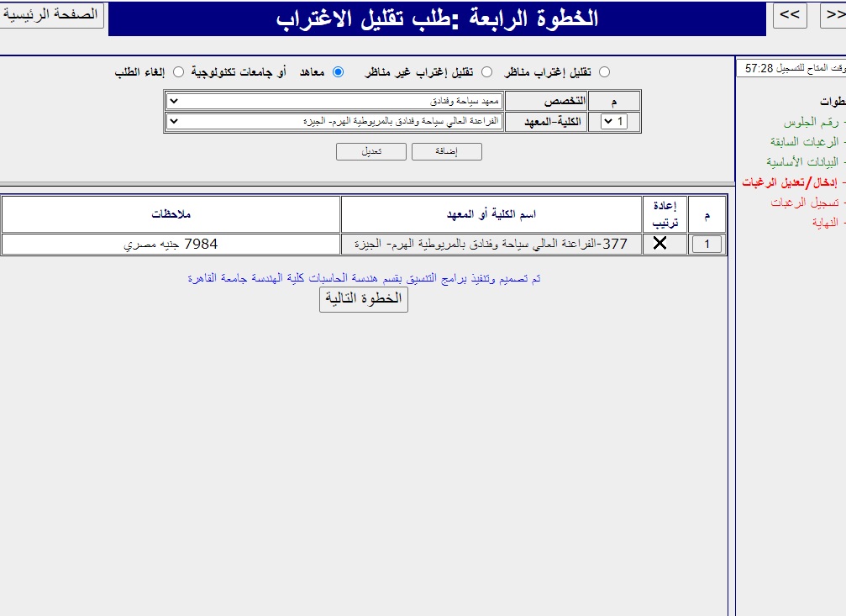Viewport: 846px width, 616px height.
Task: Click the ملاحظات column header
Action: click(x=171, y=214)
